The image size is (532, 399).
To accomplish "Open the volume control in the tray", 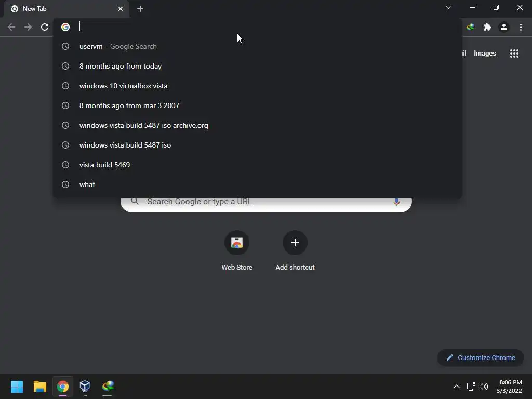I will click(484, 387).
